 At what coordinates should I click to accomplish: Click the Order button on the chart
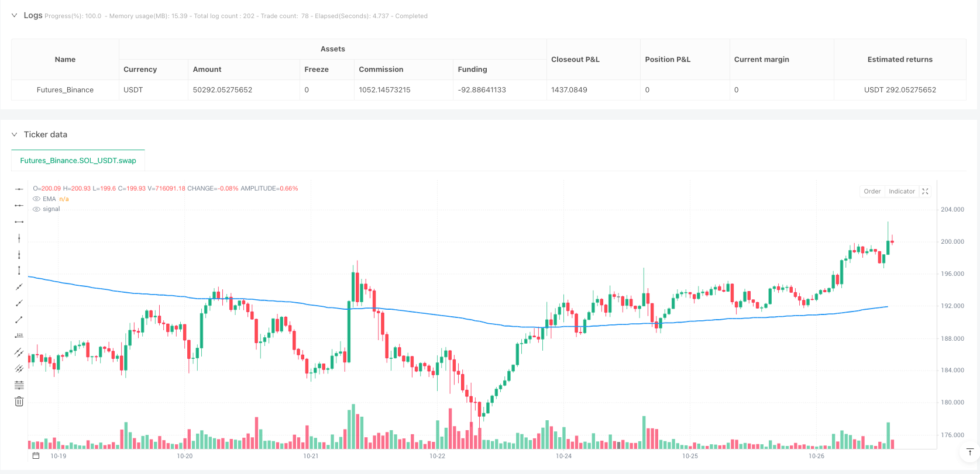coord(872,191)
